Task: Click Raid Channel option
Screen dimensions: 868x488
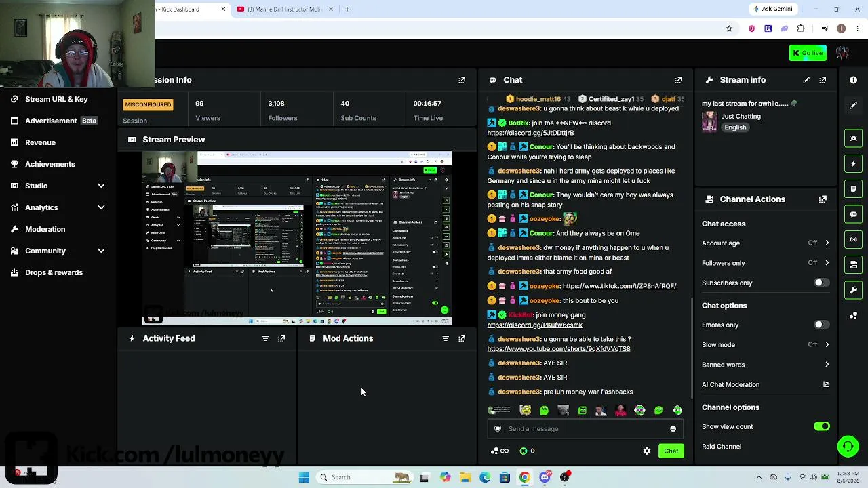Action: coord(722,447)
